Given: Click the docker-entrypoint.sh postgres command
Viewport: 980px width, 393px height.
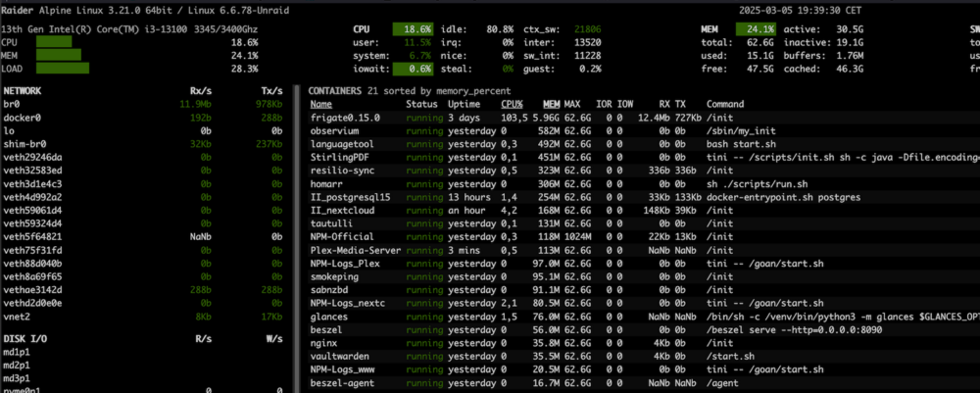Looking at the screenshot, I should pyautogui.click(x=783, y=197).
